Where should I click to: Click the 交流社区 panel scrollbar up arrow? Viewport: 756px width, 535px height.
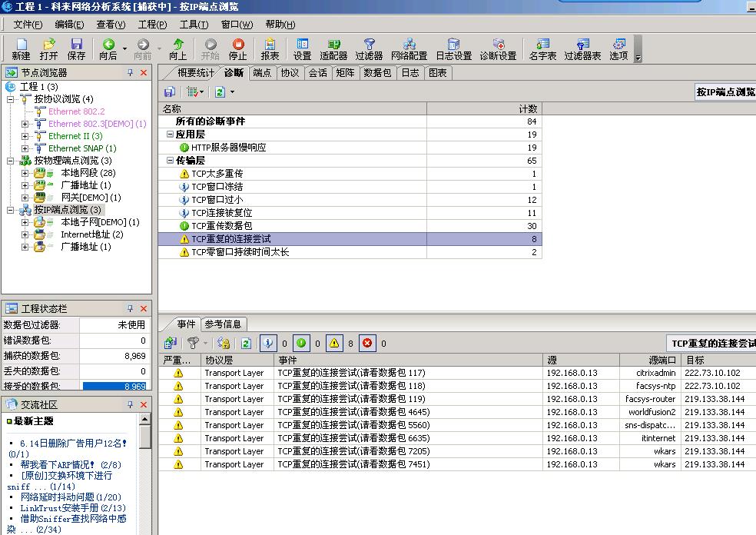pos(144,420)
